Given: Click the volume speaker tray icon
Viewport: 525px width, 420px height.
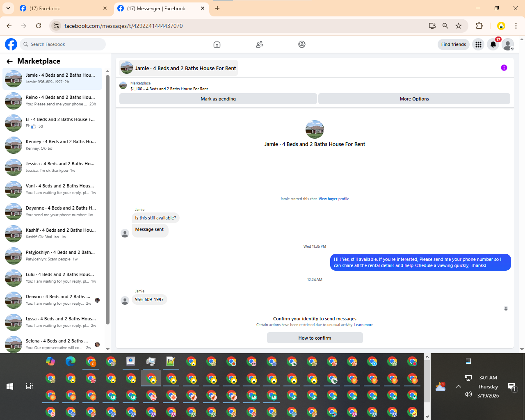Looking at the screenshot, I should pos(468,395).
